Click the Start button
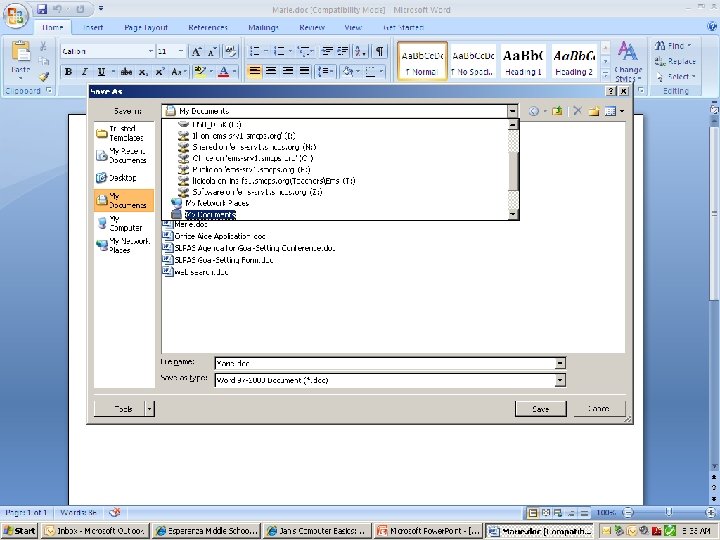The width and height of the screenshot is (720, 540). 20,531
